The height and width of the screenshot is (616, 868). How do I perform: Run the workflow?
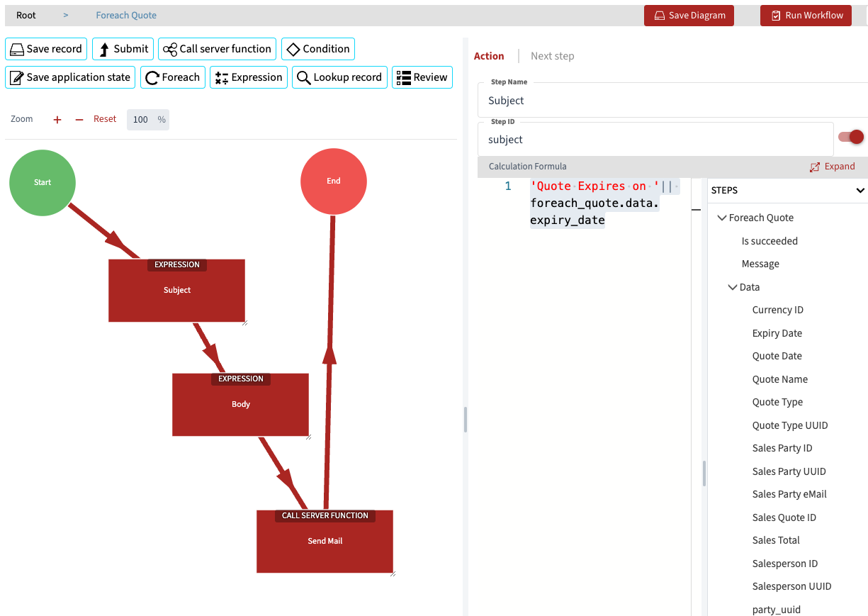(x=806, y=16)
